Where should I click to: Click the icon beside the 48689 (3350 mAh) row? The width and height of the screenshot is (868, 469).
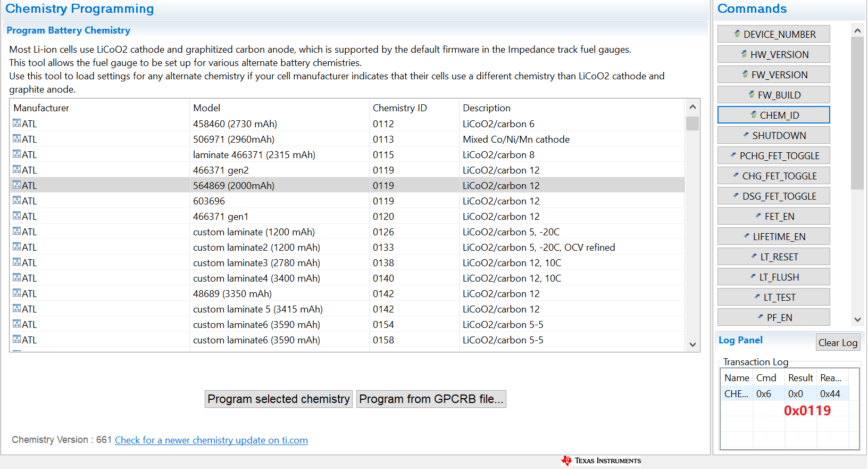[17, 293]
